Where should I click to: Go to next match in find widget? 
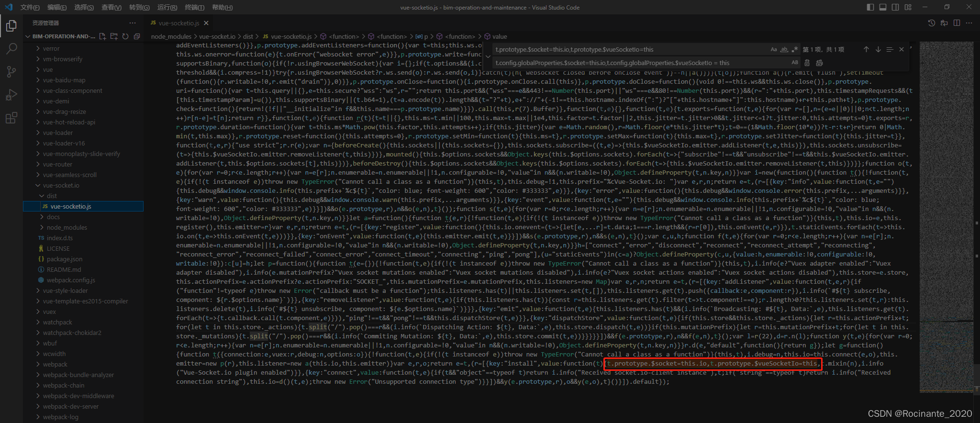point(878,49)
